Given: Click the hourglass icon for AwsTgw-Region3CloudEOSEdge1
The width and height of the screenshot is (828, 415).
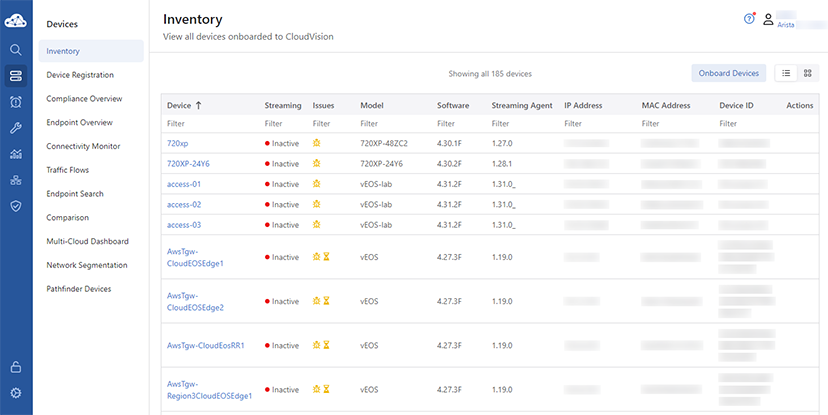Looking at the screenshot, I should pyautogui.click(x=327, y=390).
